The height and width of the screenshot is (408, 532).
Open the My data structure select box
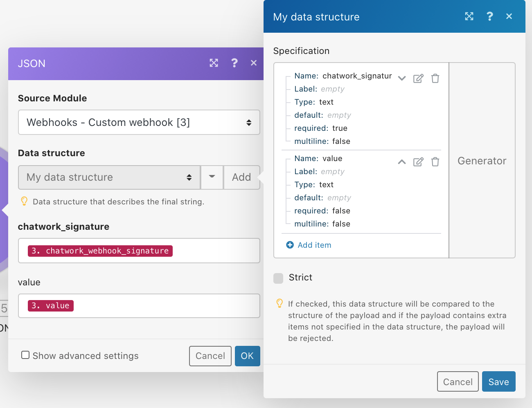coord(109,177)
